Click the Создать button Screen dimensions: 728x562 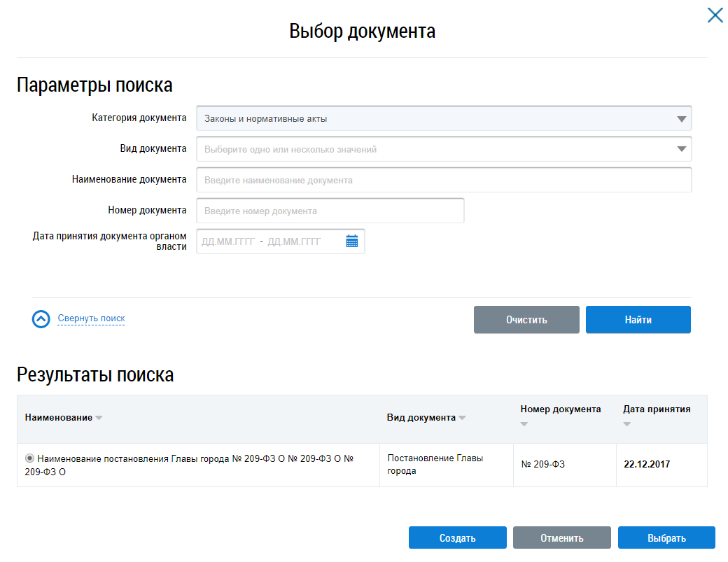pos(457,538)
